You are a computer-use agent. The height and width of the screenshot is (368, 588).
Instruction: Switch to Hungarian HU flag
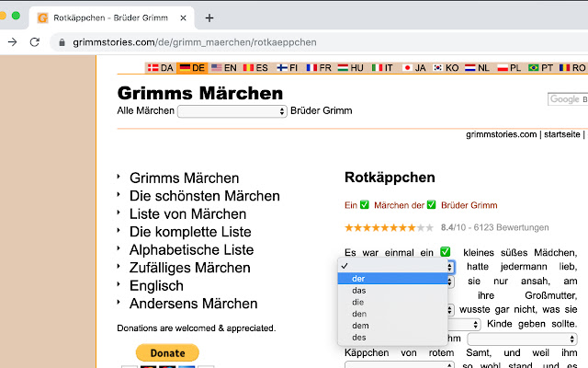(350, 68)
